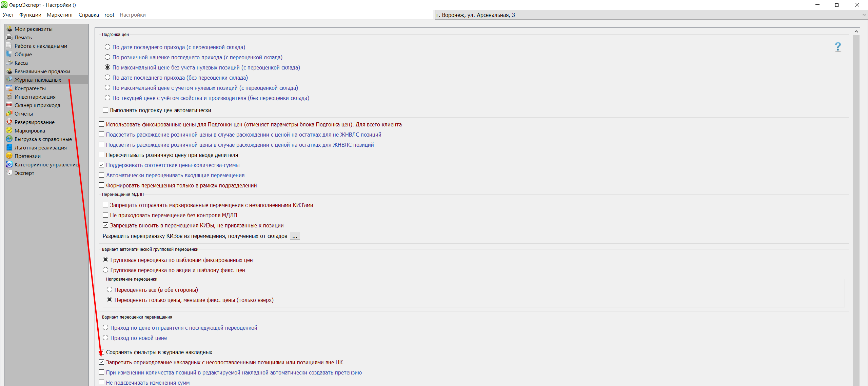Click the printer icon next to Печать
868x386 pixels.
coord(9,37)
